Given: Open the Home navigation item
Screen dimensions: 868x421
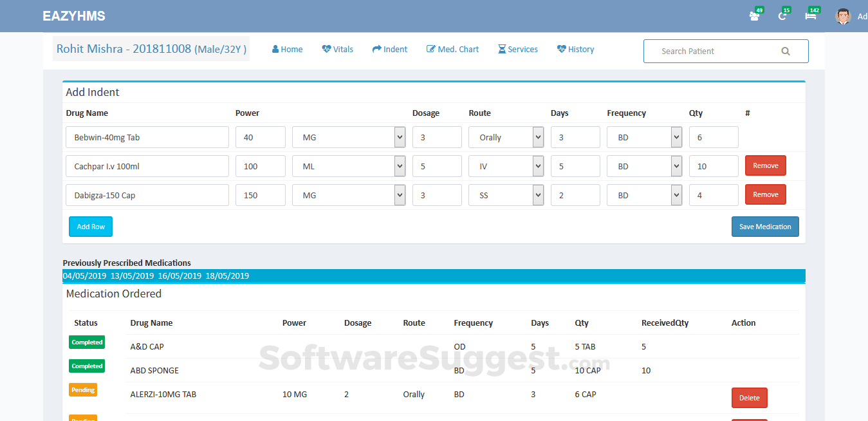Looking at the screenshot, I should click(287, 50).
